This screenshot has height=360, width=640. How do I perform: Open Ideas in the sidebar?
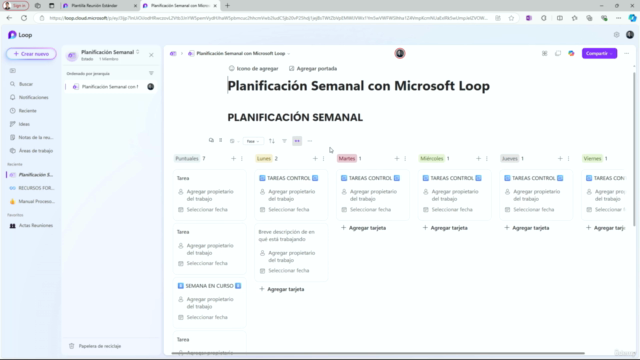24,124
